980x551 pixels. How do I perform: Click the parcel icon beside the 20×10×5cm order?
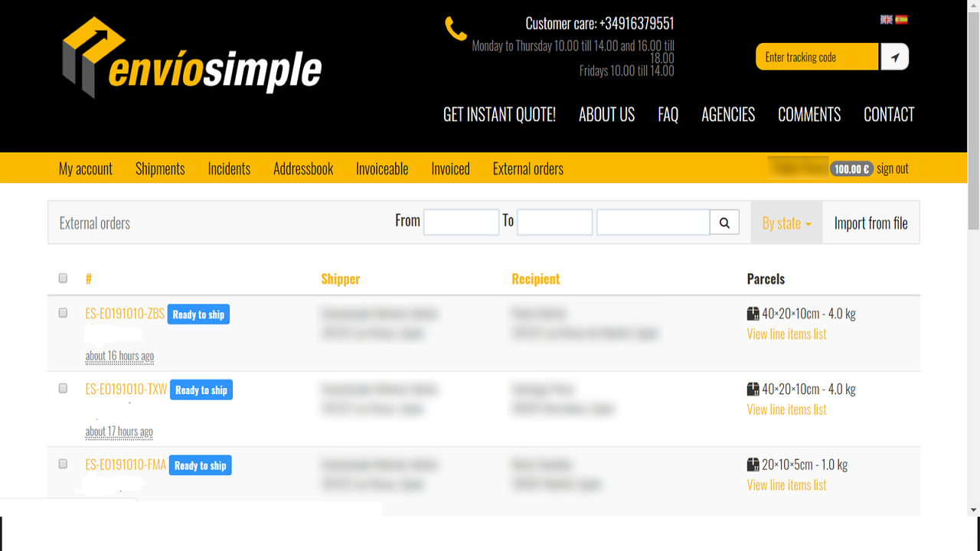coord(753,465)
